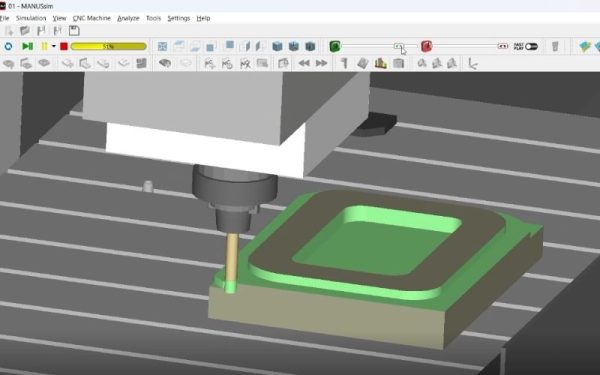600x375 pixels.
Task: Select the first blue cube view icon
Action: coord(277,47)
